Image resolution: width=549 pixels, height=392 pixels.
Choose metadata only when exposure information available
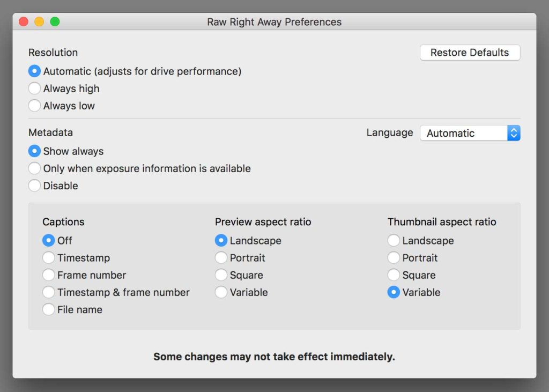click(35, 168)
